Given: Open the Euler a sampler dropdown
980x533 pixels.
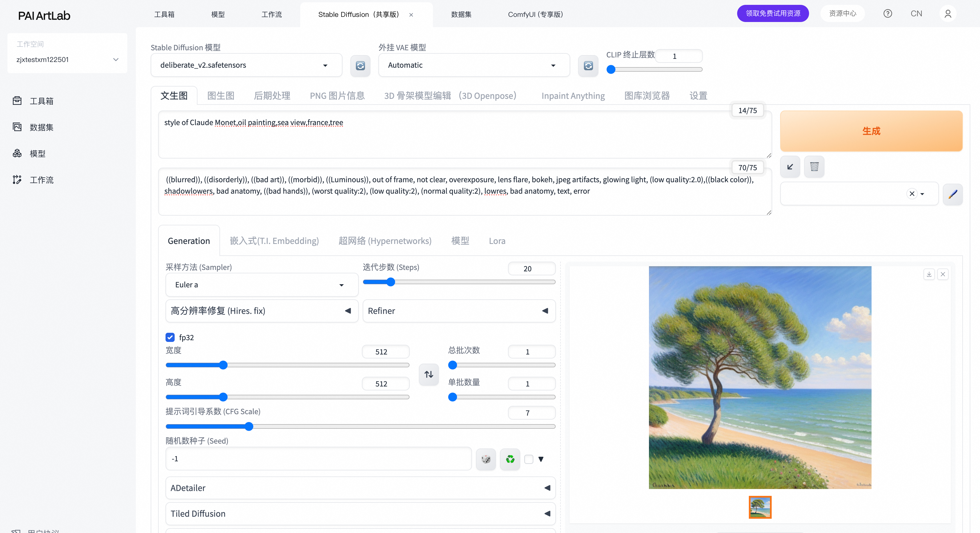Looking at the screenshot, I should [262, 285].
